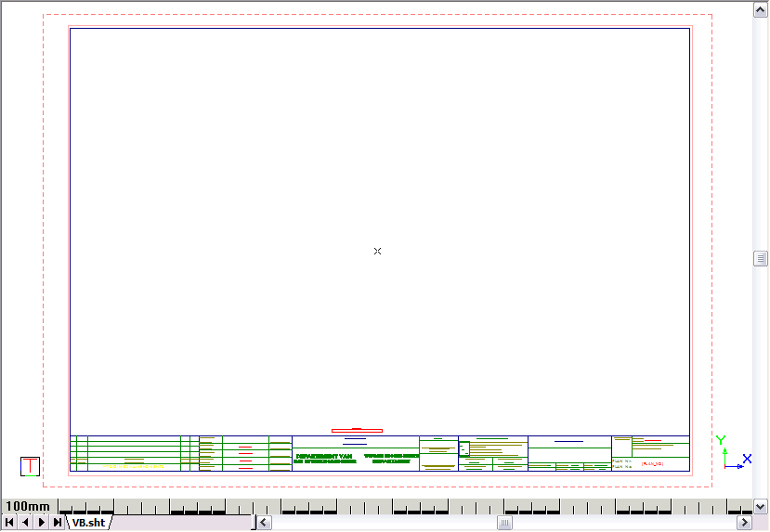Image resolution: width=770 pixels, height=532 pixels.
Task: Click the horizontal scrollbar left arrow
Action: pyautogui.click(x=265, y=523)
